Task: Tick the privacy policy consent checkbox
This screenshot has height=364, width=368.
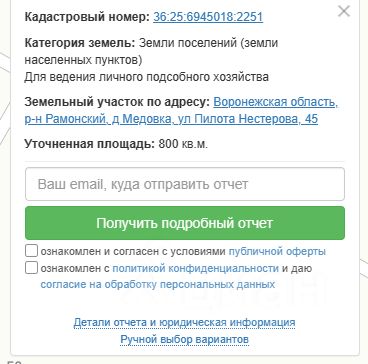Action: click(x=31, y=268)
